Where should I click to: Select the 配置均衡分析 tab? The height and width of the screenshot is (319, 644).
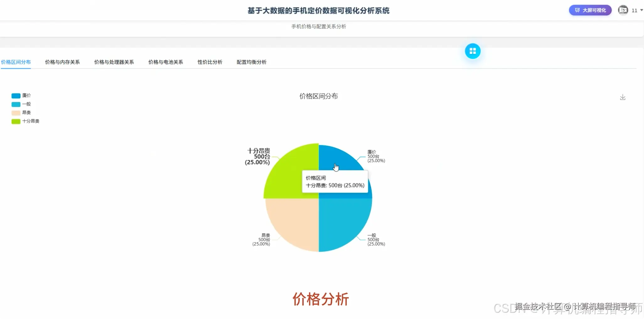(251, 62)
